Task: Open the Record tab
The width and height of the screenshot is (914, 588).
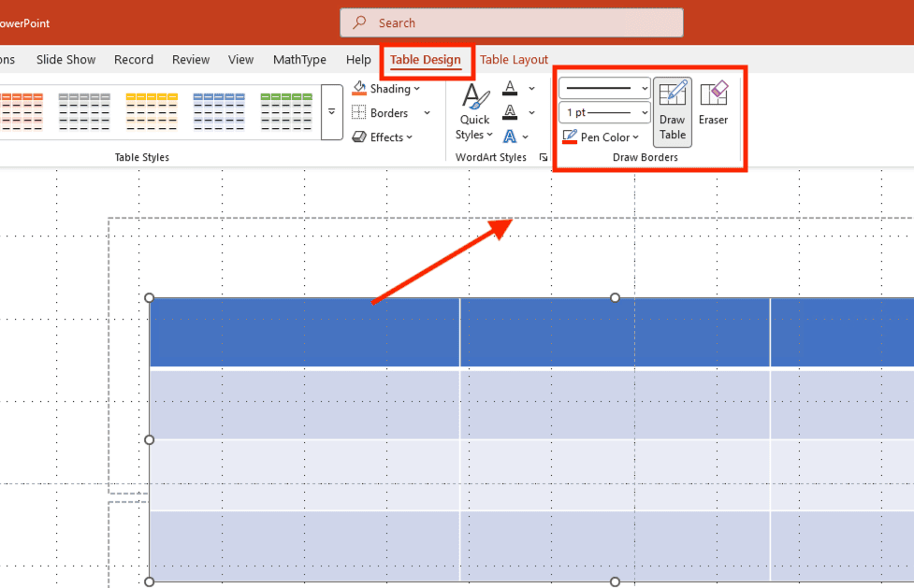Action: pos(134,60)
